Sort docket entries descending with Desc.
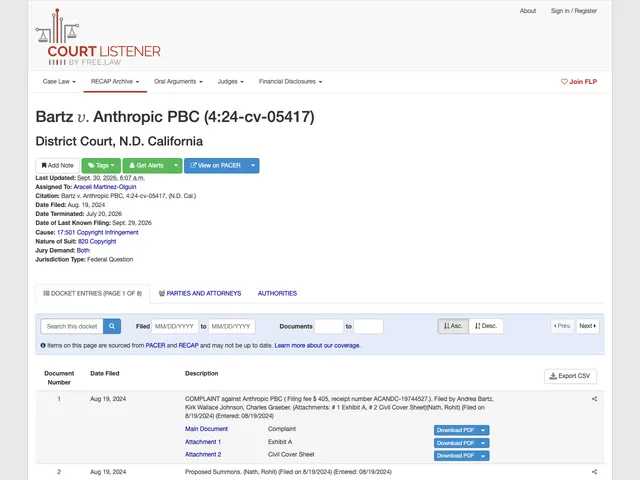Viewport: 640px width, 480px height. (x=486, y=326)
